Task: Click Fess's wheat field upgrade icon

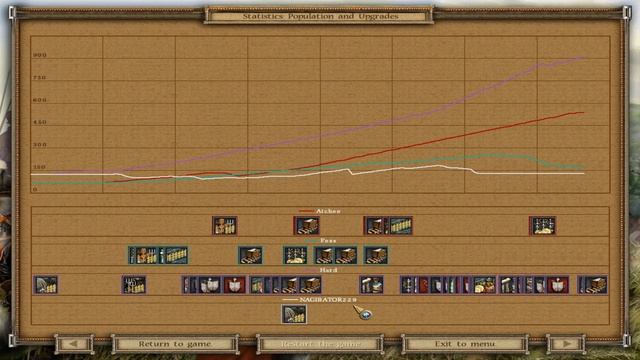Action: click(176, 255)
